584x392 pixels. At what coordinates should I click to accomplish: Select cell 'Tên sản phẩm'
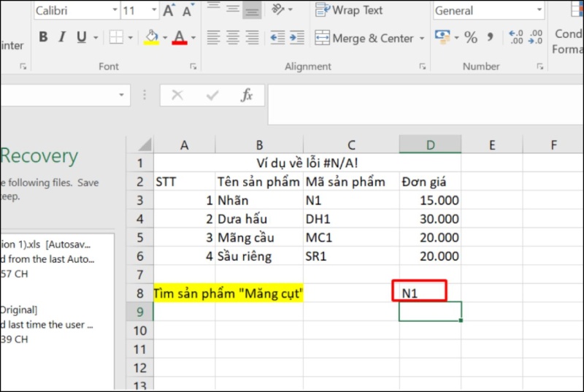[259, 181]
